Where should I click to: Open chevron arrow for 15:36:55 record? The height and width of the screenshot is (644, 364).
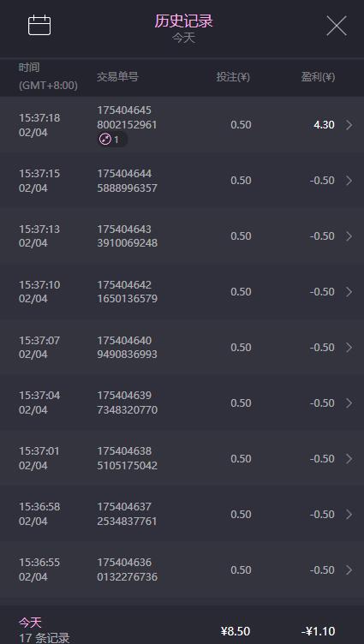(349, 570)
